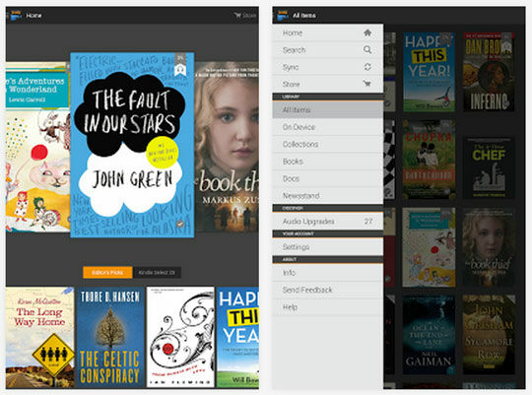The image size is (532, 395).
Task: Open The Book Thief cover in All Items grid
Action: [489, 247]
